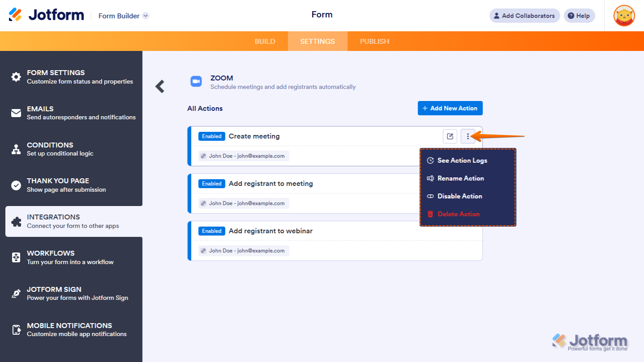Go back using the left chevron arrow
Viewport: 644px width, 362px height.
click(x=160, y=86)
